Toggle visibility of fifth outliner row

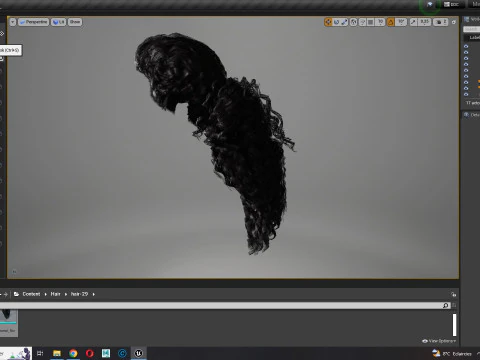tap(466, 70)
